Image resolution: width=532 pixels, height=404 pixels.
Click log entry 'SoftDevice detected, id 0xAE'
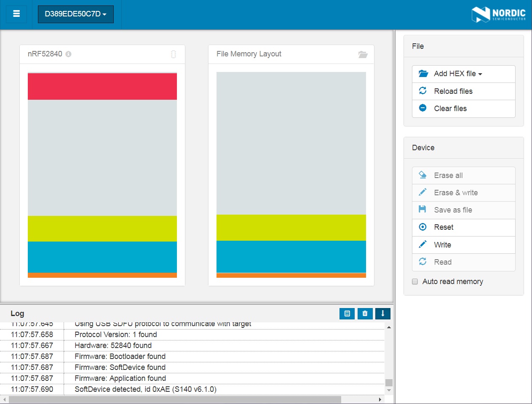pyautogui.click(x=146, y=389)
